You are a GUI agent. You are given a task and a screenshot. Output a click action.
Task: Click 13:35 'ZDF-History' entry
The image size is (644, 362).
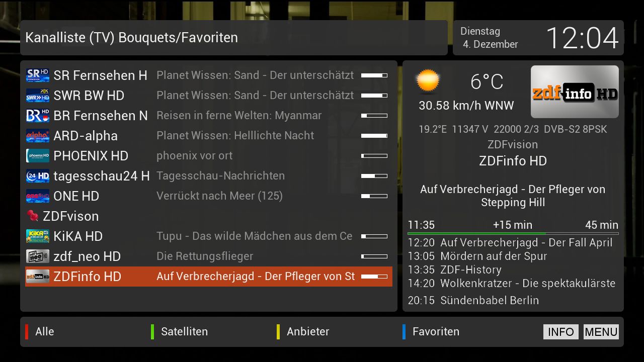click(x=455, y=270)
